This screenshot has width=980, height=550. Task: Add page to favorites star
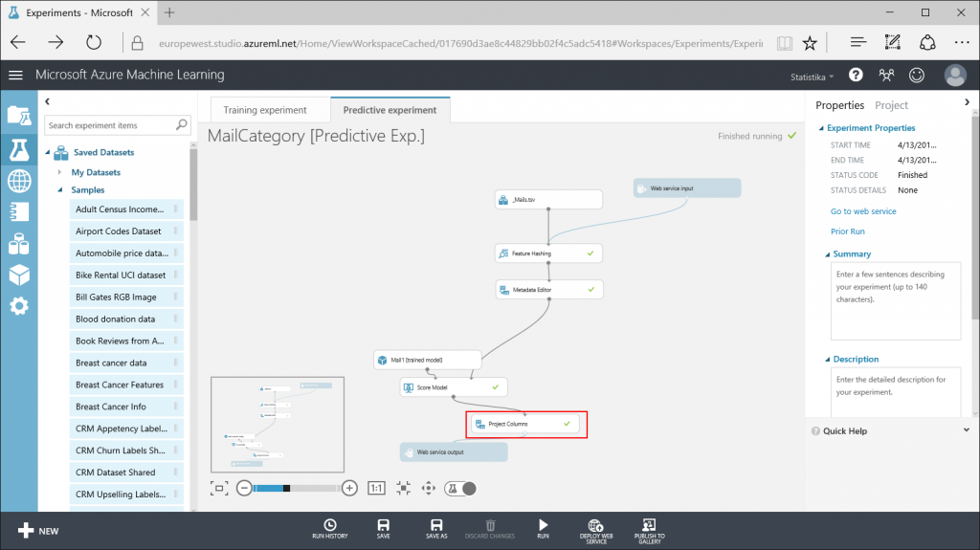coord(810,42)
